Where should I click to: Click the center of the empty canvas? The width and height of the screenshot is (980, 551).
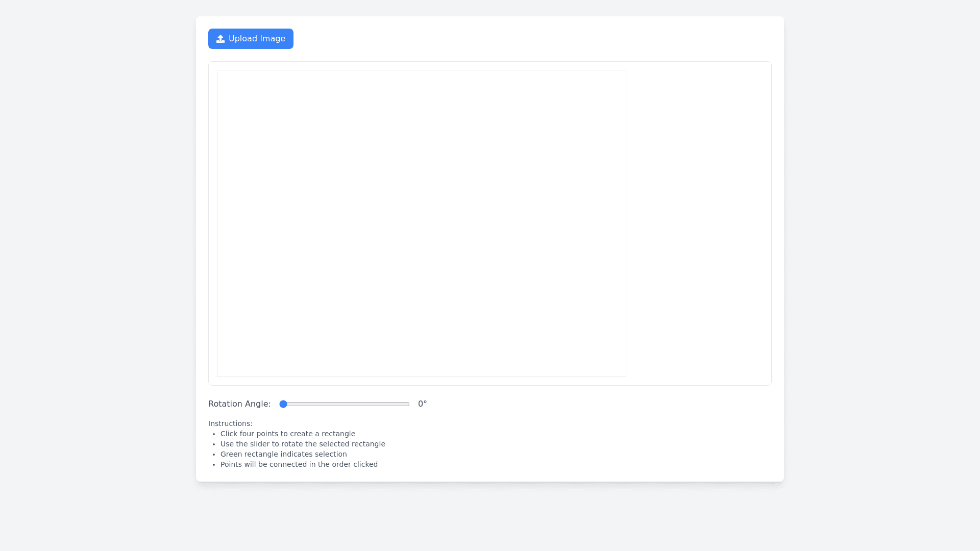click(x=422, y=223)
